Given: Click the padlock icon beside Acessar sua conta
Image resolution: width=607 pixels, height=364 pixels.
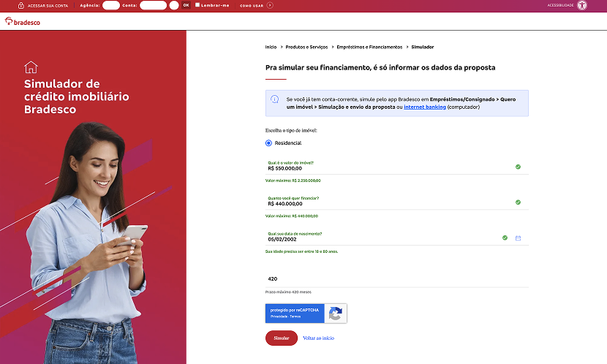Looking at the screenshot, I should [x=21, y=5].
